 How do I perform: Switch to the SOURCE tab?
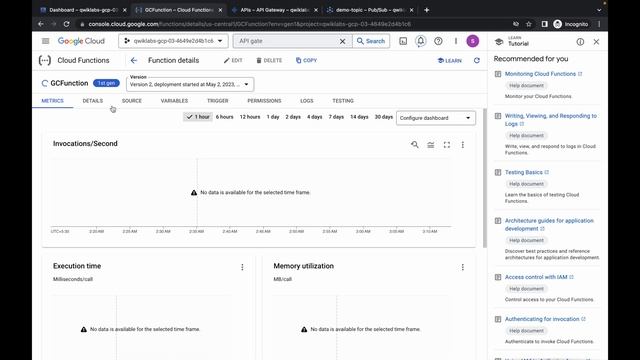(131, 101)
